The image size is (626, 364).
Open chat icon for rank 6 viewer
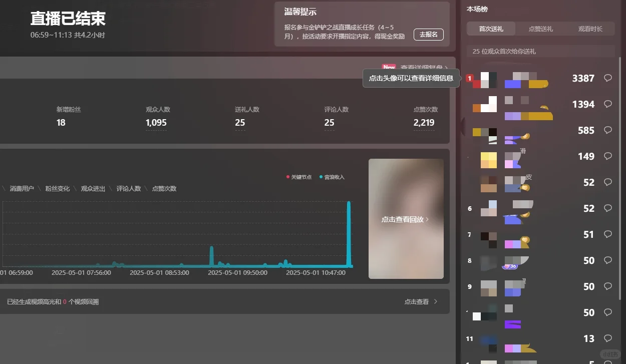point(608,208)
